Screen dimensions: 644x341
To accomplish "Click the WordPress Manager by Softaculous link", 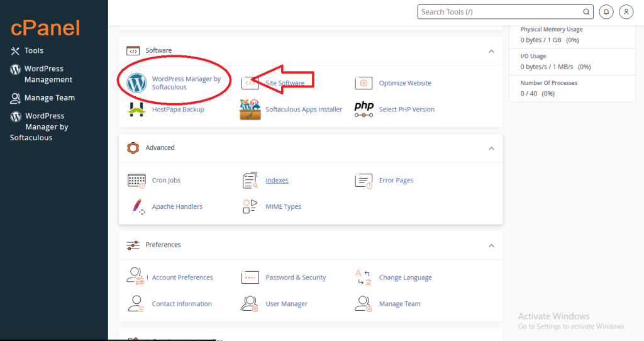I will click(x=186, y=83).
